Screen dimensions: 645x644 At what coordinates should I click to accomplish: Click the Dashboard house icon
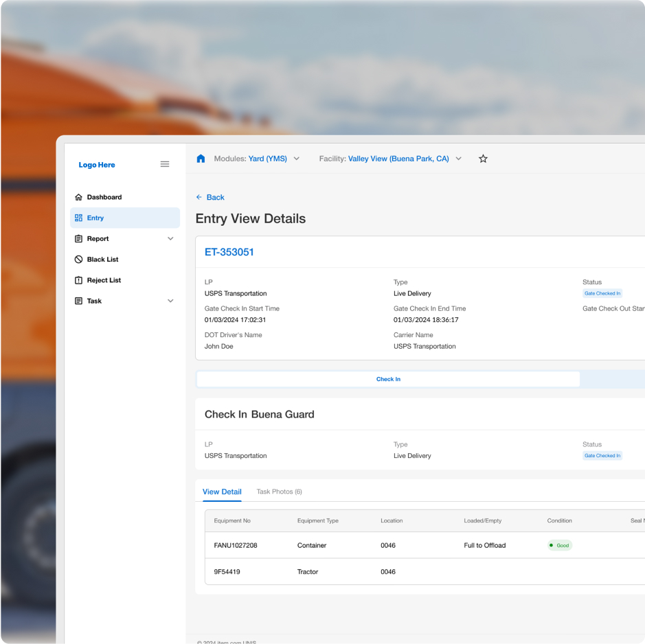click(78, 197)
